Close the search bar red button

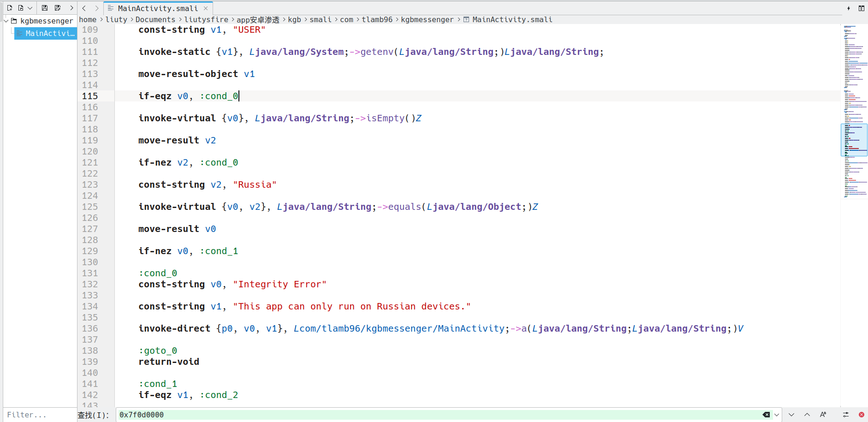[861, 415]
